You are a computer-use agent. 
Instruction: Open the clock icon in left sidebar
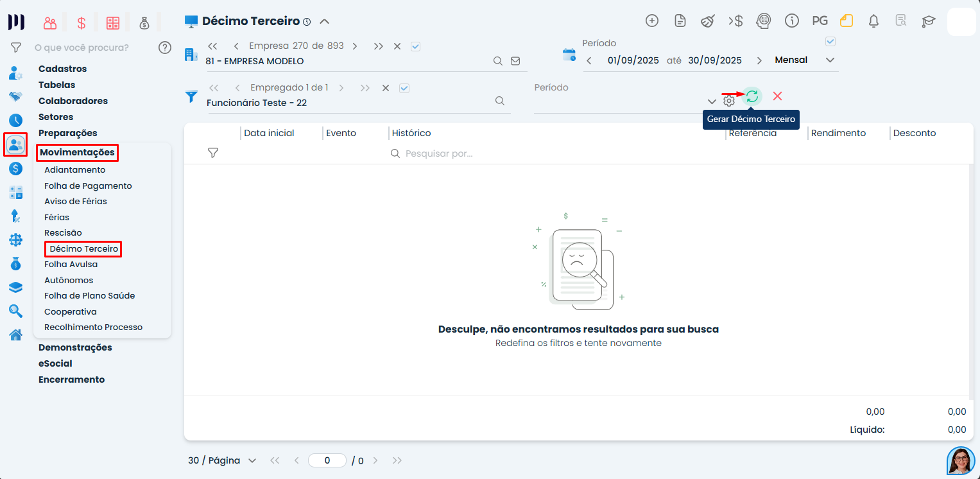pos(16,120)
